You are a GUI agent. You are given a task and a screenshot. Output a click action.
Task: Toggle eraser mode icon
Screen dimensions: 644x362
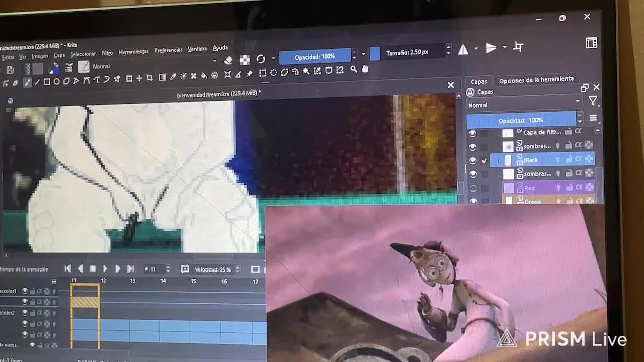(228, 60)
